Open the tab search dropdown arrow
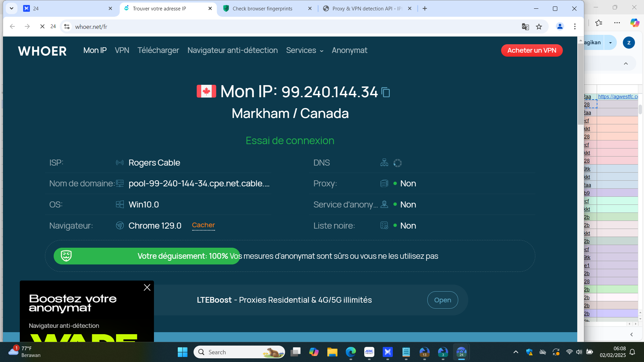 11,8
